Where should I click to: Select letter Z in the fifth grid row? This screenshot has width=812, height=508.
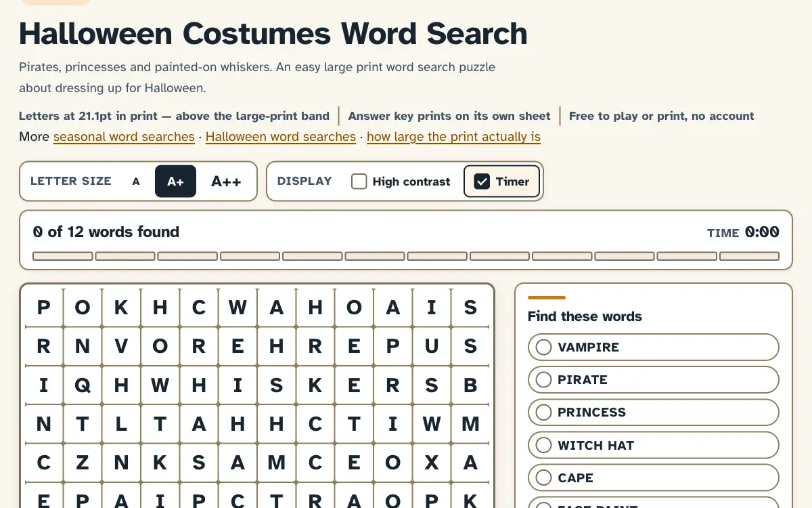tap(83, 463)
